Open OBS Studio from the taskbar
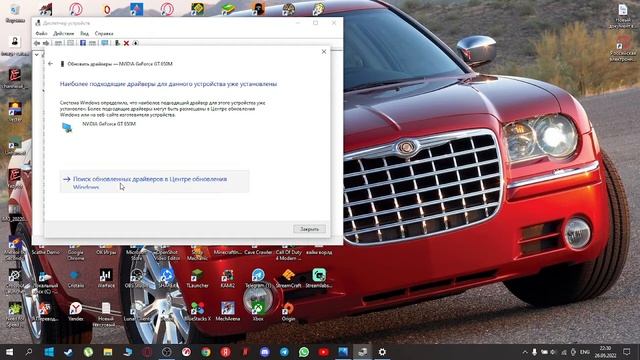The height and width of the screenshot is (360, 640). pos(167,352)
